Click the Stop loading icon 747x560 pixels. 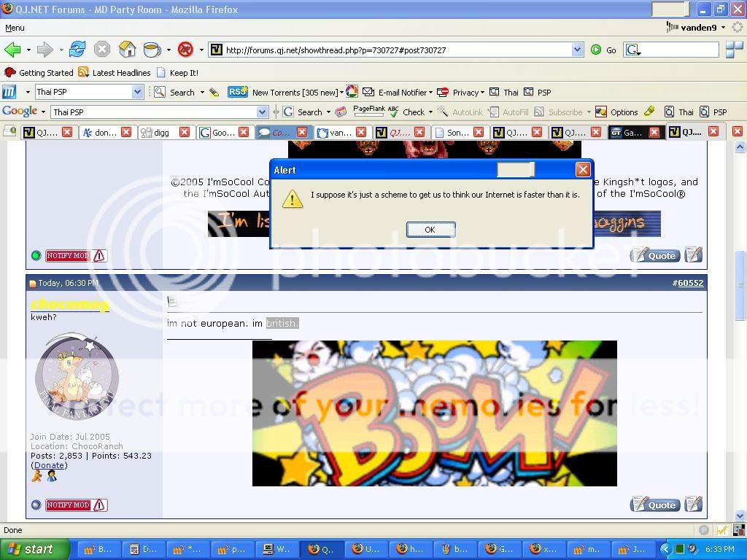pyautogui.click(x=102, y=50)
